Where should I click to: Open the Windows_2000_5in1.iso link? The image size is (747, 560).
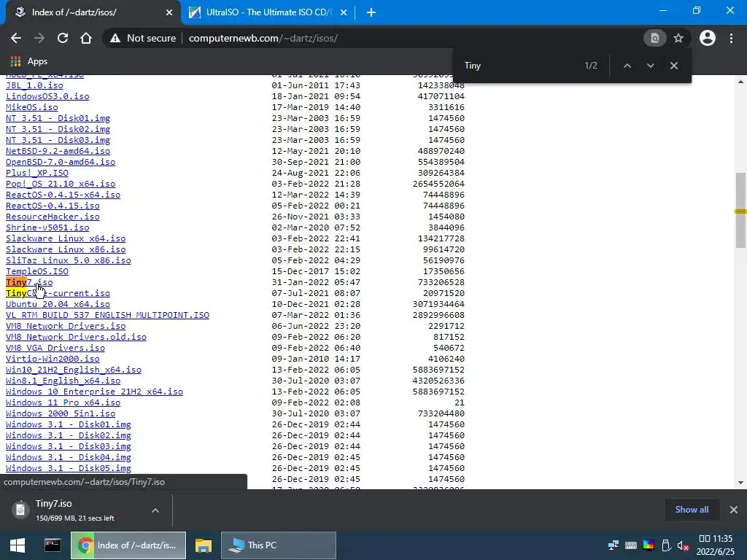[x=61, y=413]
